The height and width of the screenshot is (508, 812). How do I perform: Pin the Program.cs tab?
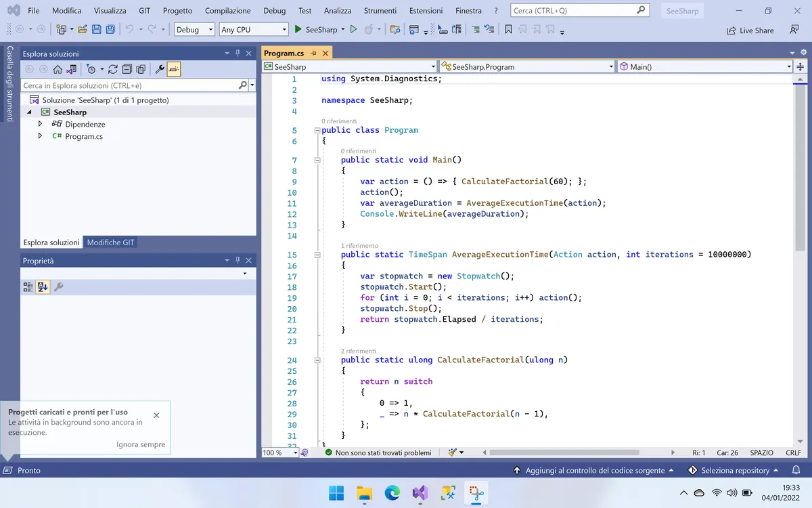click(313, 53)
